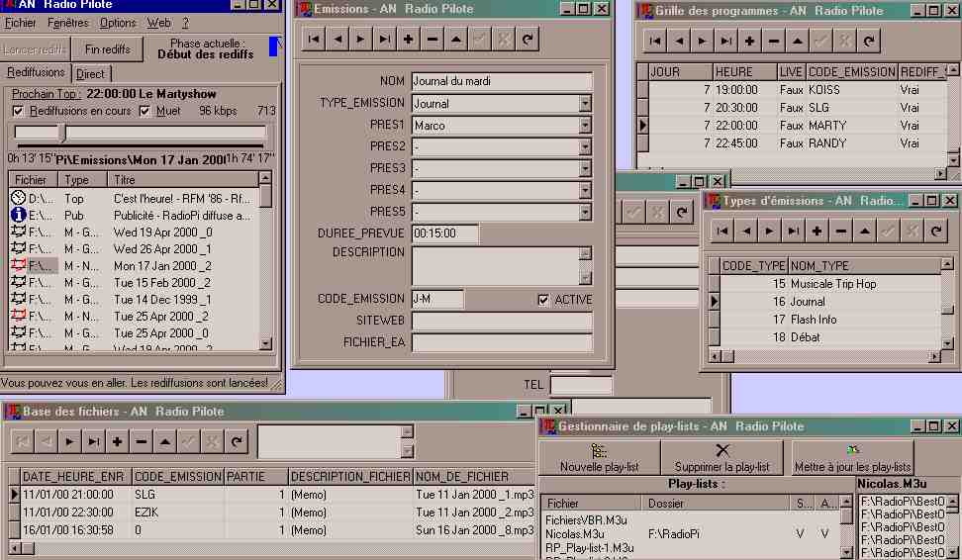Select the 'Flash Info' type row
Screen dimensions: 962x560
[829, 320]
